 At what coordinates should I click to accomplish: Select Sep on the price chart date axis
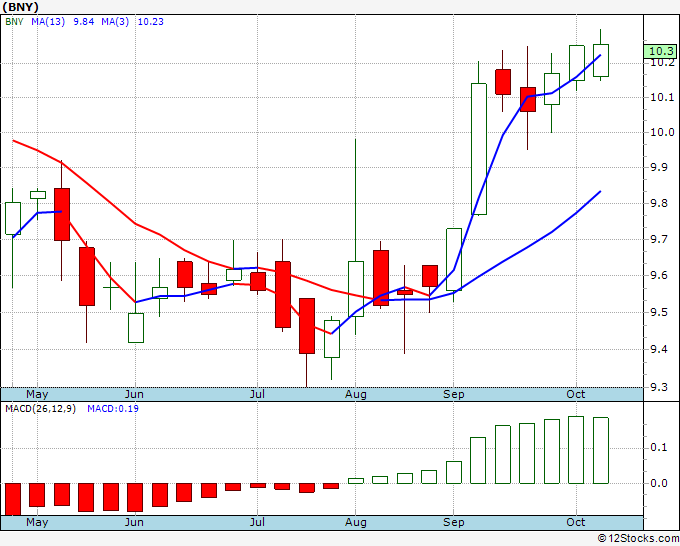point(454,394)
